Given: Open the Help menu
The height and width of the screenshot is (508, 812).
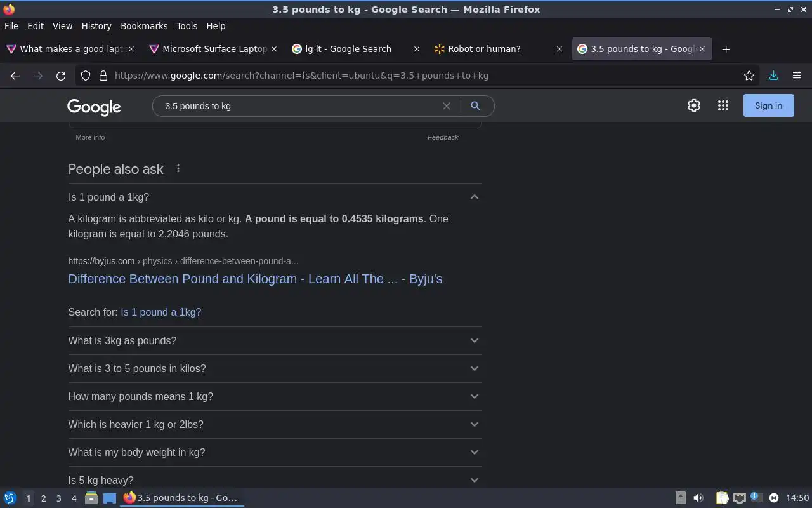Looking at the screenshot, I should pos(216,26).
